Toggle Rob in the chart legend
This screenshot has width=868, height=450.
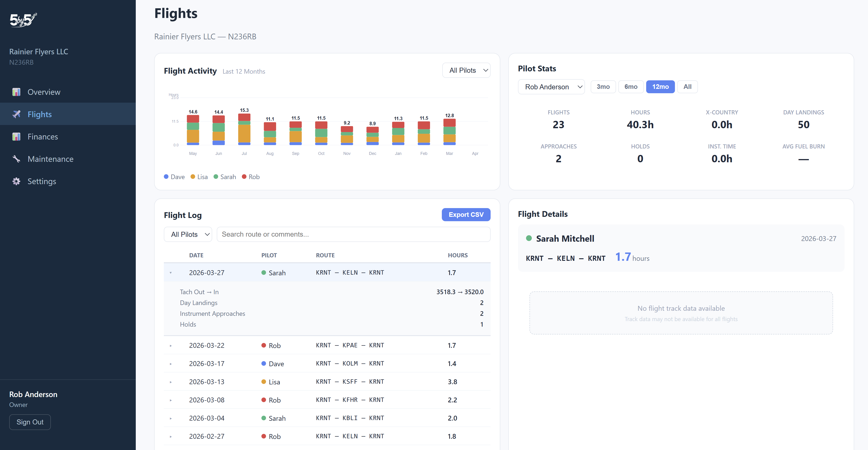click(x=251, y=177)
